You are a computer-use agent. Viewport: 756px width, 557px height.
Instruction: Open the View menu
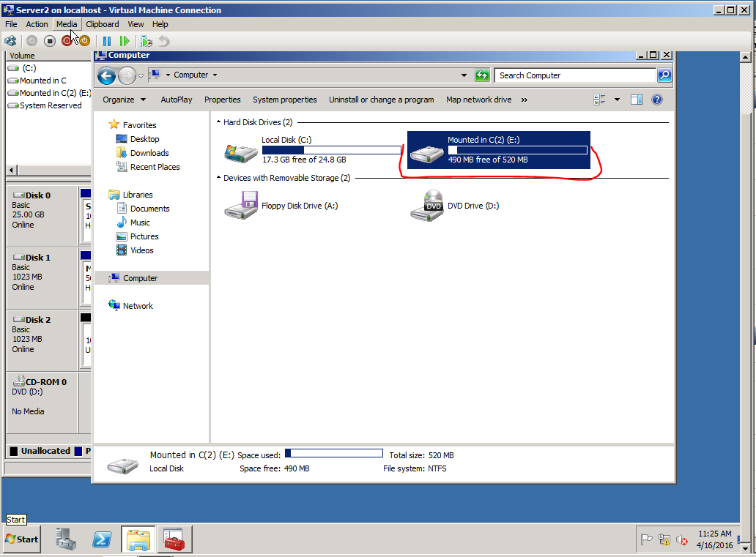point(136,24)
